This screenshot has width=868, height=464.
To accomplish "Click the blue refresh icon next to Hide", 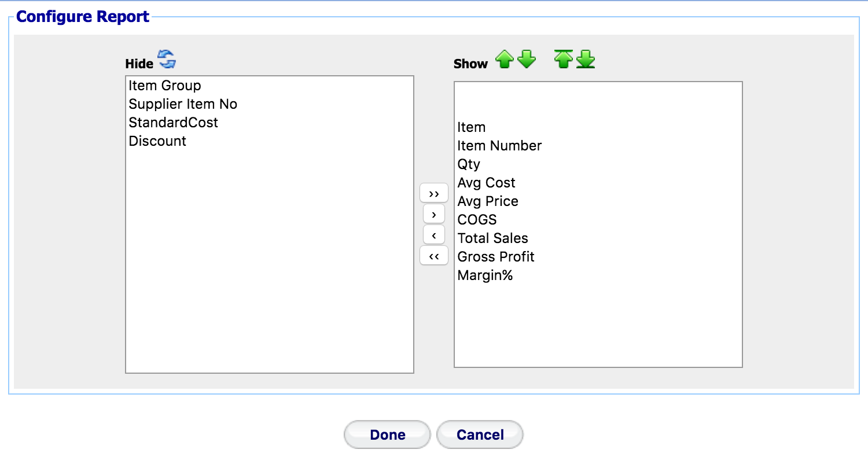I will (167, 60).
